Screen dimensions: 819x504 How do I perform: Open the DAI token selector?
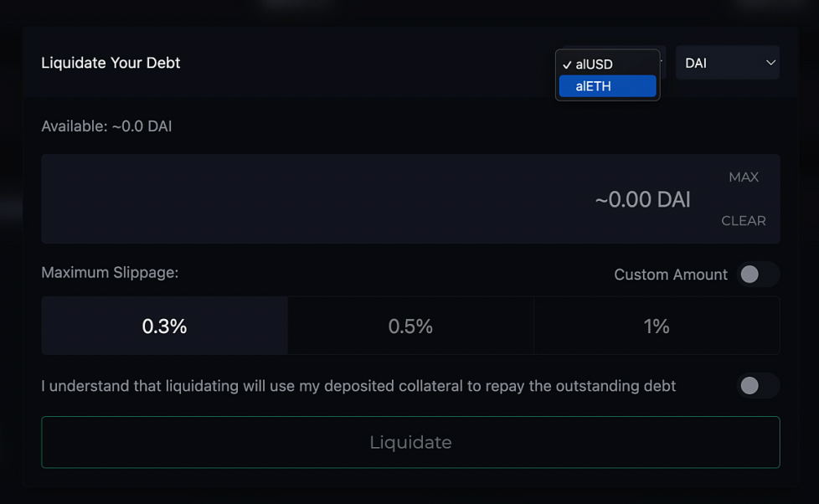click(x=727, y=63)
